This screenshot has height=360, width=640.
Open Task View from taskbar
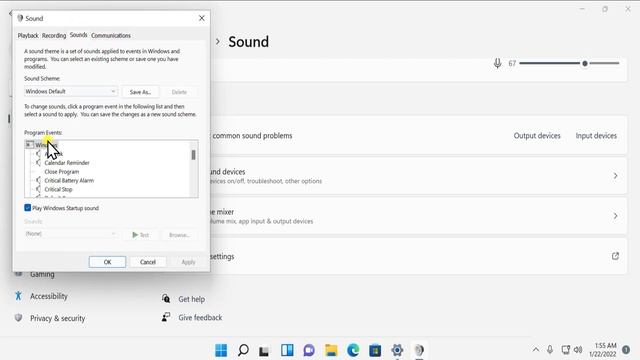(x=264, y=350)
